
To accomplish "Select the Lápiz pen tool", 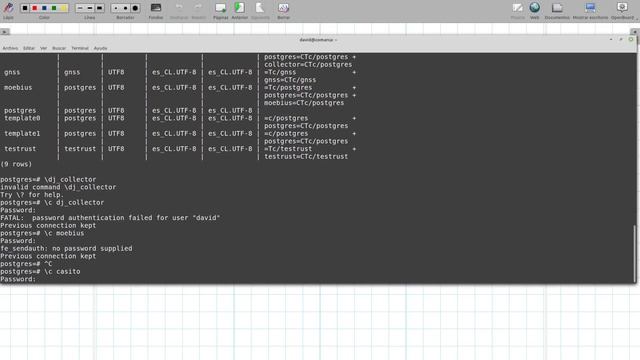I will pyautogui.click(x=8, y=10).
